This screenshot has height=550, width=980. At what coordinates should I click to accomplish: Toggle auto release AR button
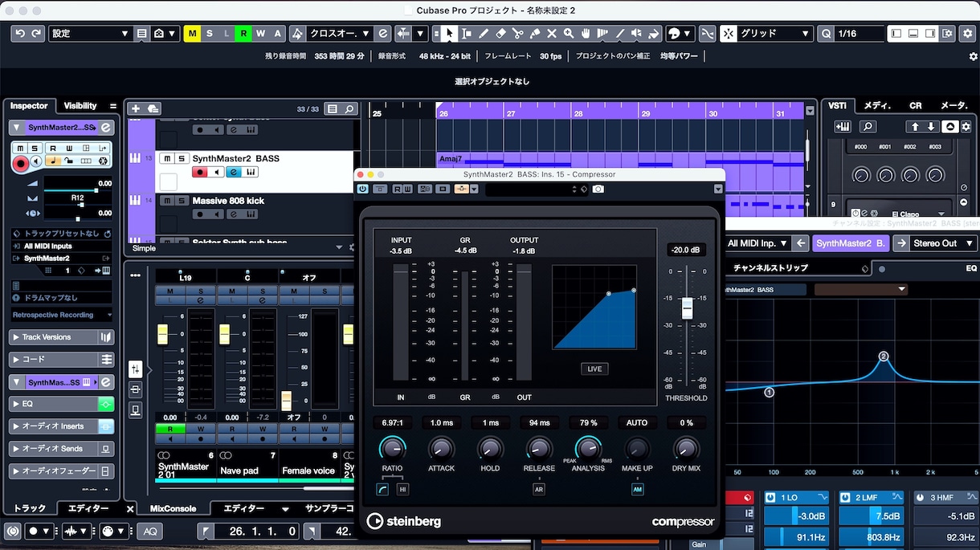(x=539, y=489)
